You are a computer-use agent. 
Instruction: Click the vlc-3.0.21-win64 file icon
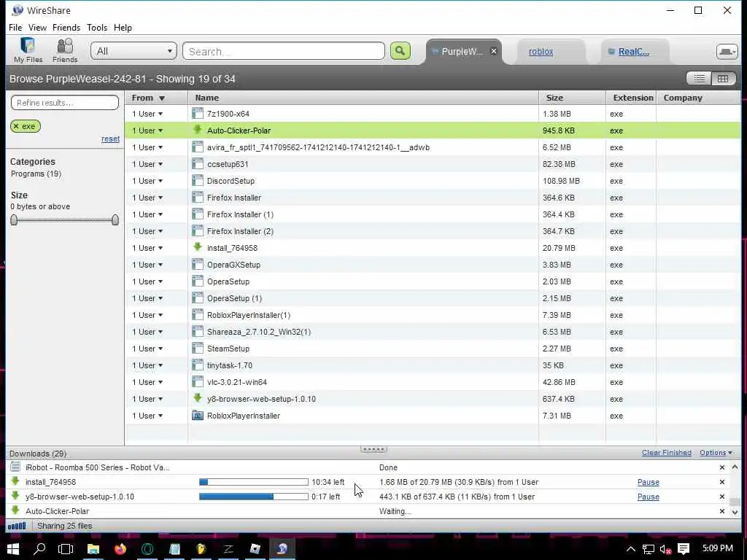[198, 381]
